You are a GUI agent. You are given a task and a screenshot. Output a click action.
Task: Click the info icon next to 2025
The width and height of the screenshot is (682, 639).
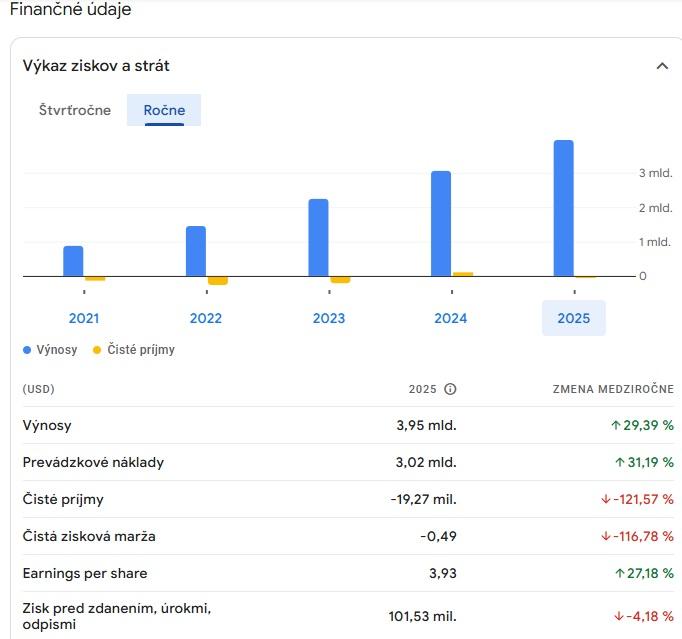coord(450,389)
